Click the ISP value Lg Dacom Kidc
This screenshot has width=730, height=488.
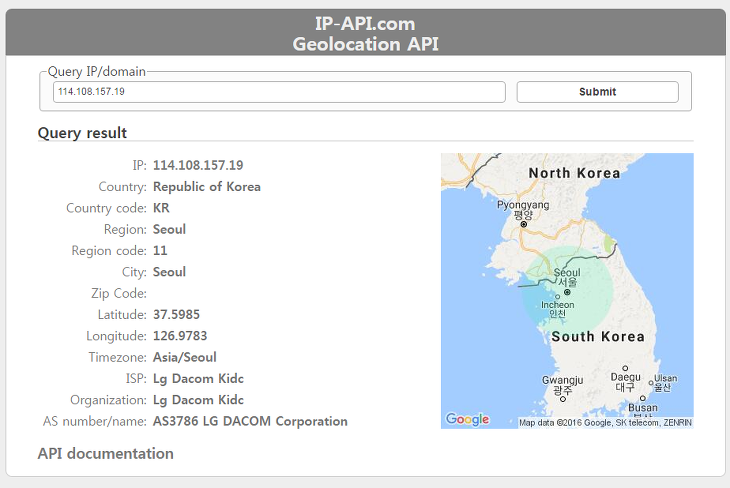[198, 379]
